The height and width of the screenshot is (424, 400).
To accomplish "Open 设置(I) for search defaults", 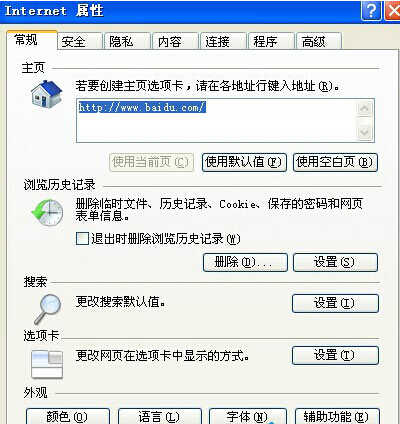I will point(335,303).
